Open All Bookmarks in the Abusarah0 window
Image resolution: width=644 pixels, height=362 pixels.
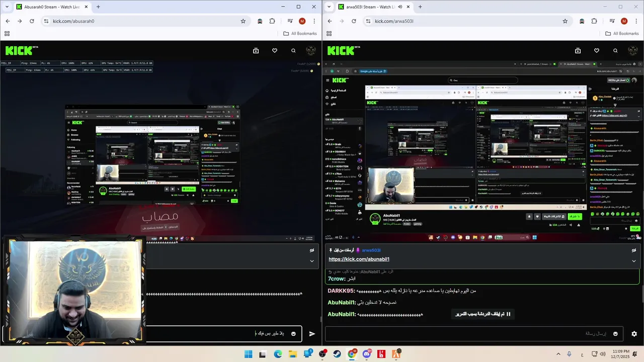click(x=300, y=34)
